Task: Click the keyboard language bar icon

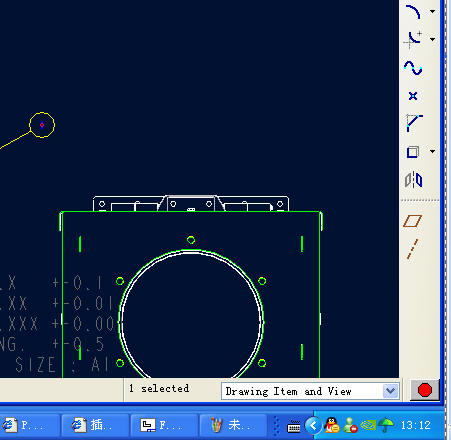Action: point(294,426)
